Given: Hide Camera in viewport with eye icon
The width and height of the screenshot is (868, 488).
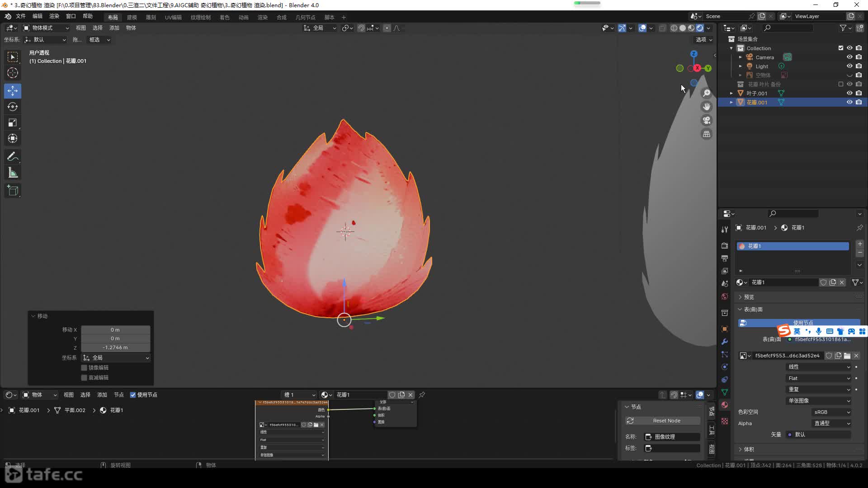Looking at the screenshot, I should 849,57.
